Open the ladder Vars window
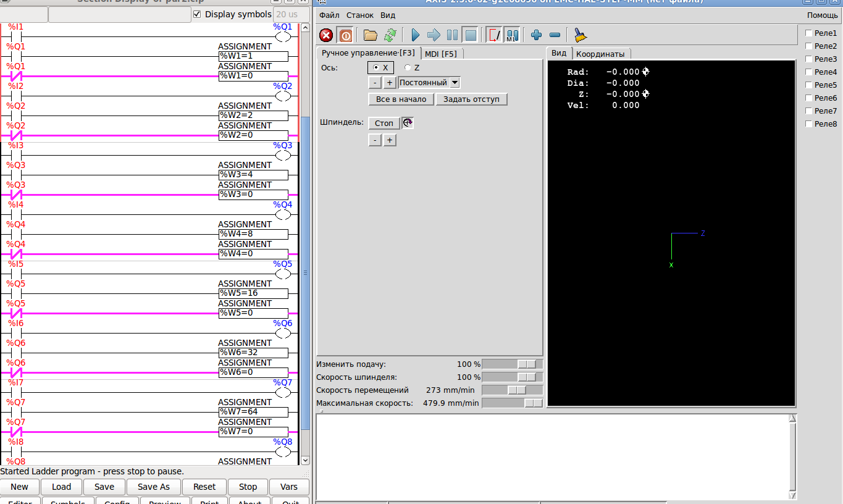The height and width of the screenshot is (504, 843). point(289,487)
